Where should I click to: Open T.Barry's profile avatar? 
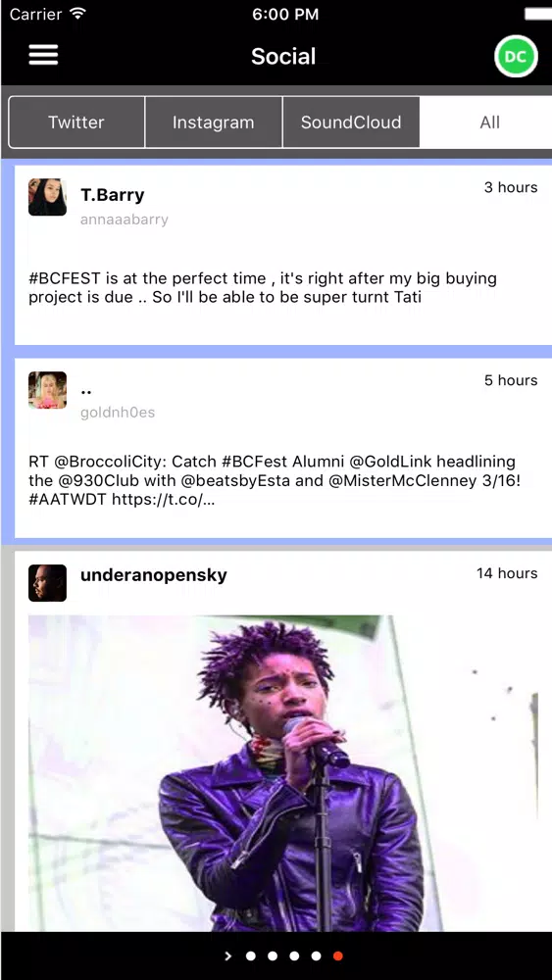coord(47,197)
